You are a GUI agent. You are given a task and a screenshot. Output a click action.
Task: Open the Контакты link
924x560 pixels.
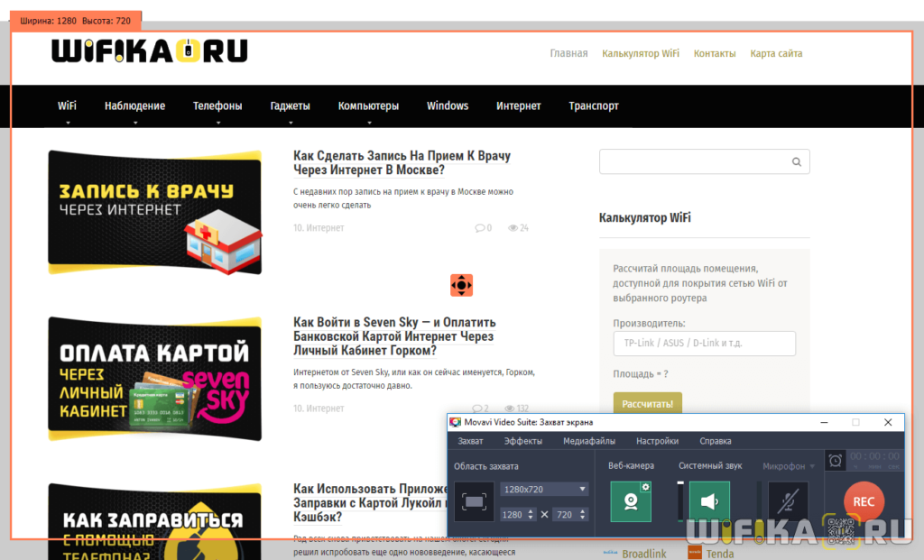pyautogui.click(x=715, y=53)
